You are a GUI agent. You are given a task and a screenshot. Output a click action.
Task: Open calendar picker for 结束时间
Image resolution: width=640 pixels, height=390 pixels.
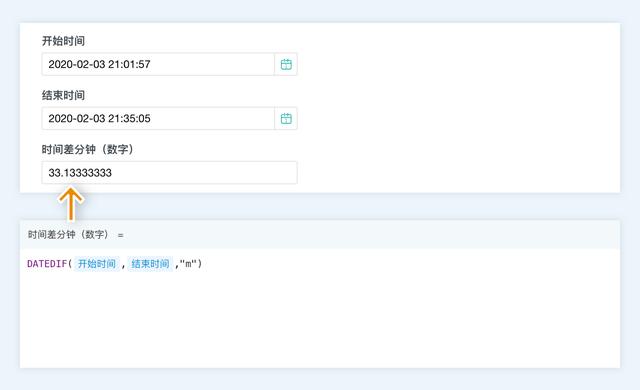point(286,118)
